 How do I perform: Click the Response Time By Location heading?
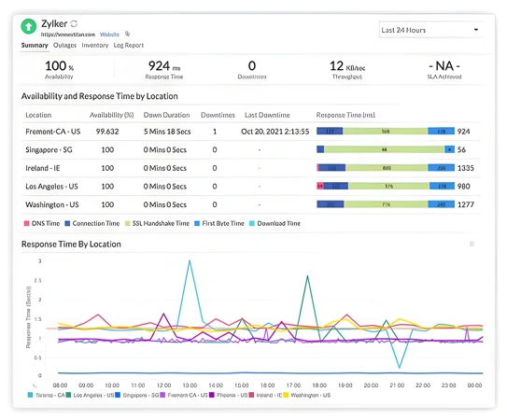click(x=71, y=245)
